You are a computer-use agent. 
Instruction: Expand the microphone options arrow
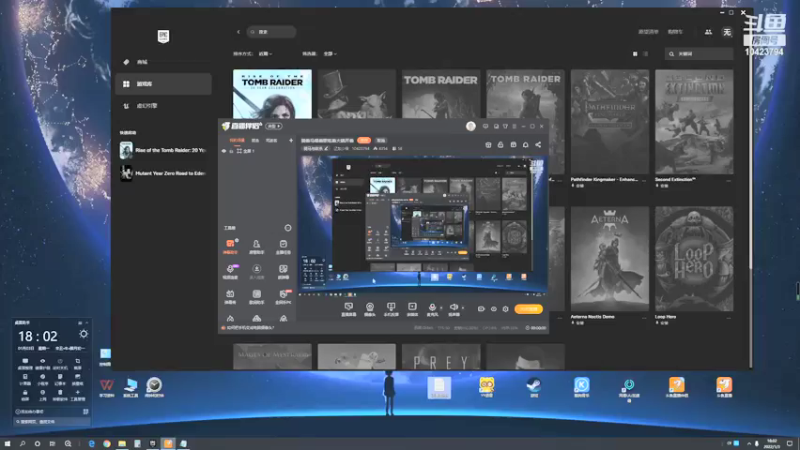(441, 308)
